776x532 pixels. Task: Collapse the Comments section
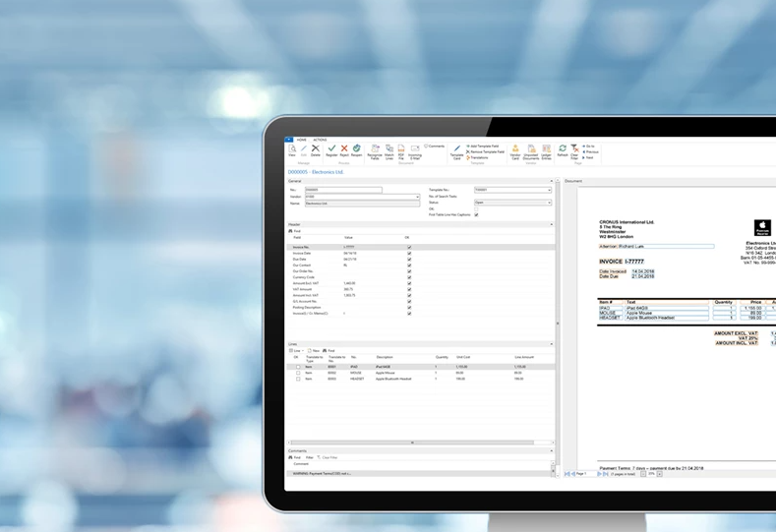point(552,450)
